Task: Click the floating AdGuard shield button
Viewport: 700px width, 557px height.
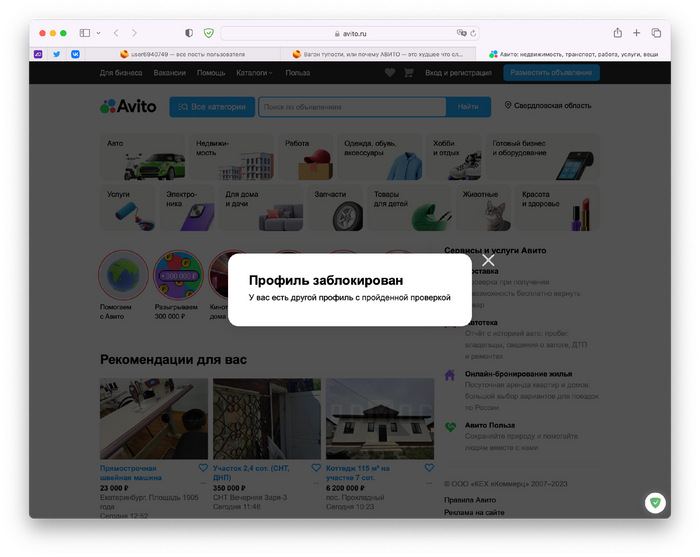Action: 655,503
